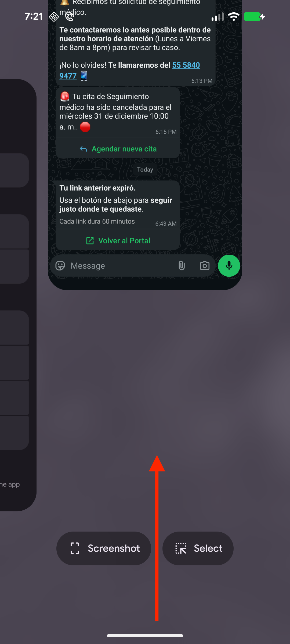Tap the green microphone voice message button
This screenshot has height=644, width=290.
[229, 266]
